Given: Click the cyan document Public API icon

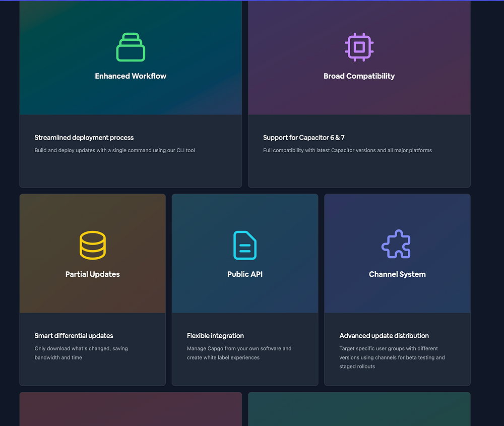Looking at the screenshot, I should click(x=245, y=245).
